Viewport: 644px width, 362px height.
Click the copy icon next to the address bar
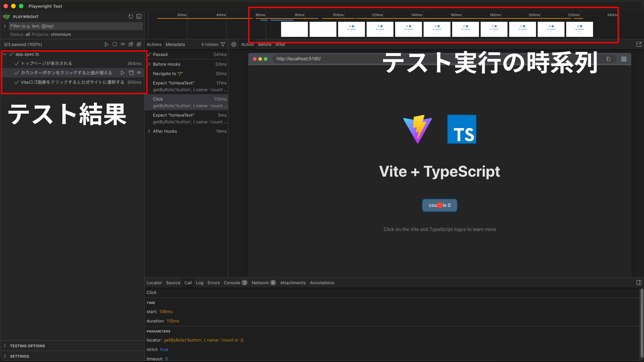[x=609, y=59]
